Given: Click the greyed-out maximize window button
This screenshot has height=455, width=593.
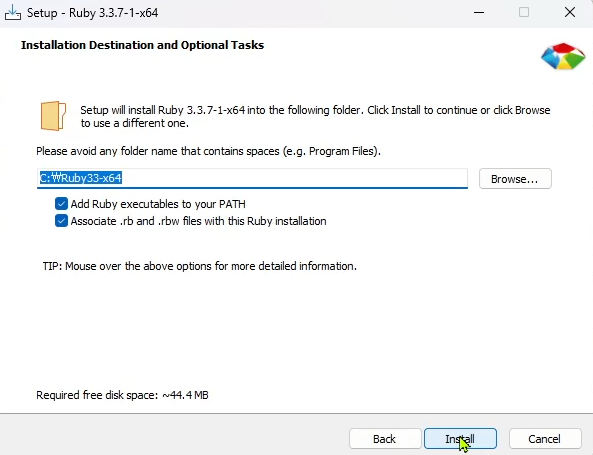Looking at the screenshot, I should click(524, 12).
